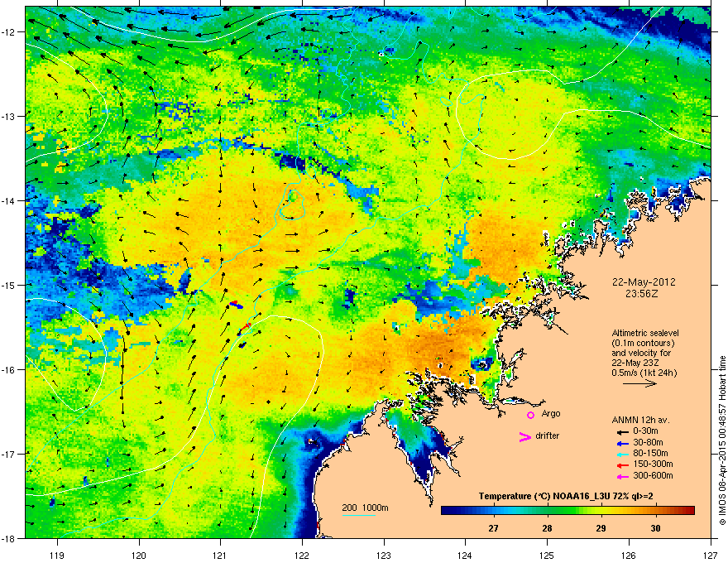Viewport: 728px width, 563px height.
Task: Click the '(0.1m contours)' caption line
Action: pyautogui.click(x=643, y=343)
